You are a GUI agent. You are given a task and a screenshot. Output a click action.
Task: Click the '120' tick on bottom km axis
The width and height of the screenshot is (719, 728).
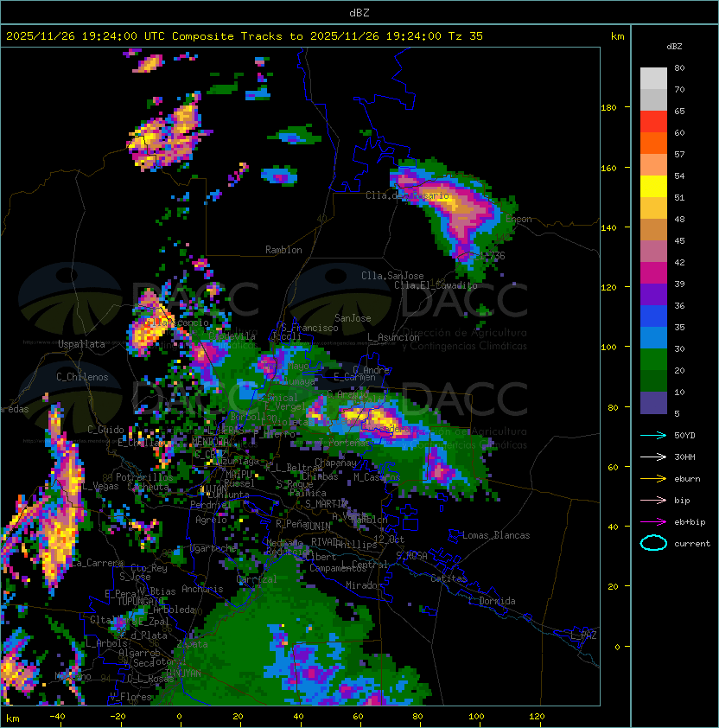pyautogui.click(x=537, y=717)
